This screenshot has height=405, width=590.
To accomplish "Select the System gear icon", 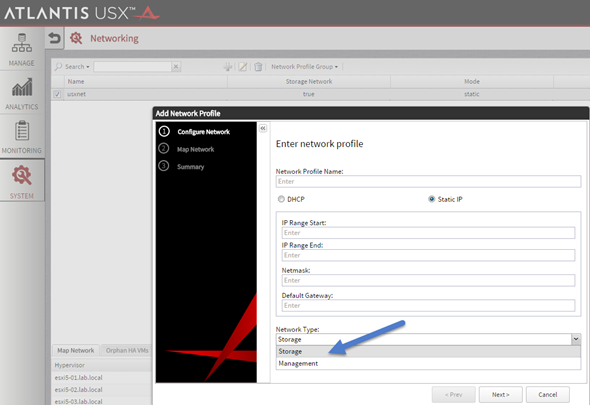I will (22, 175).
